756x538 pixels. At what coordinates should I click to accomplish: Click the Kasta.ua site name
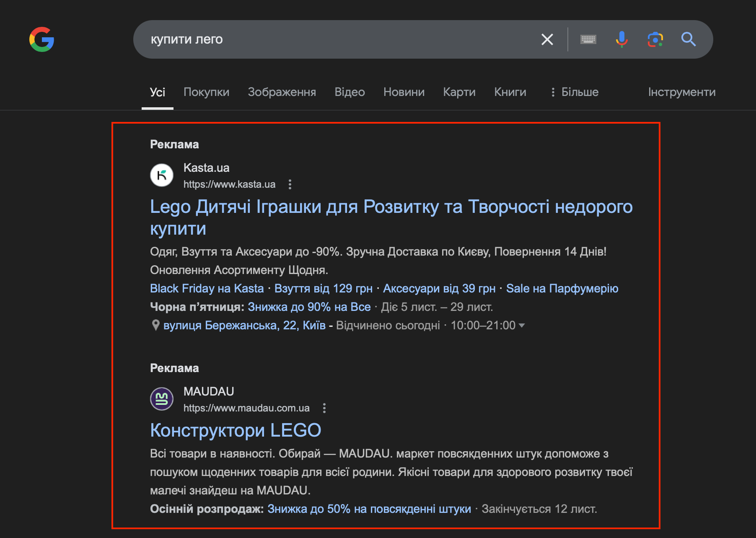pos(207,168)
